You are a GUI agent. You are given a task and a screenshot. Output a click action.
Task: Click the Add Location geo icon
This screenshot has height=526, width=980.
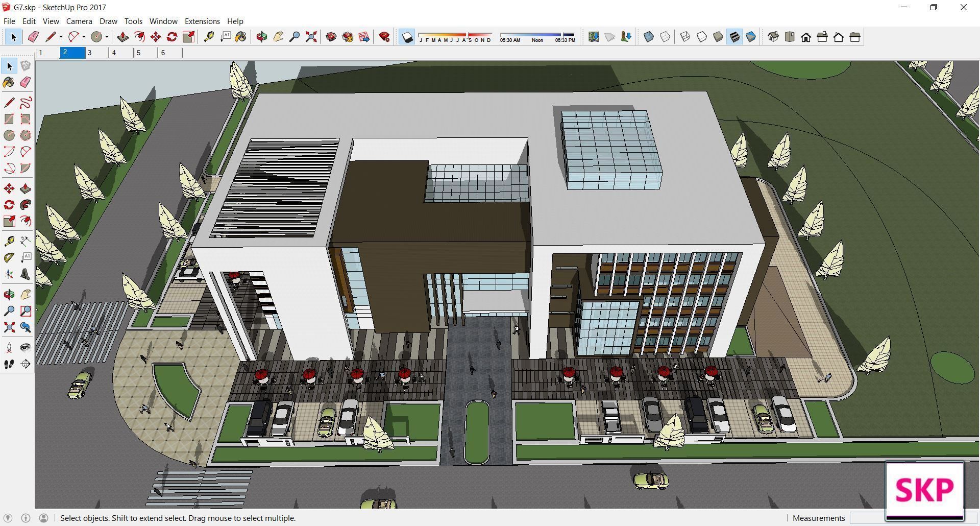594,37
